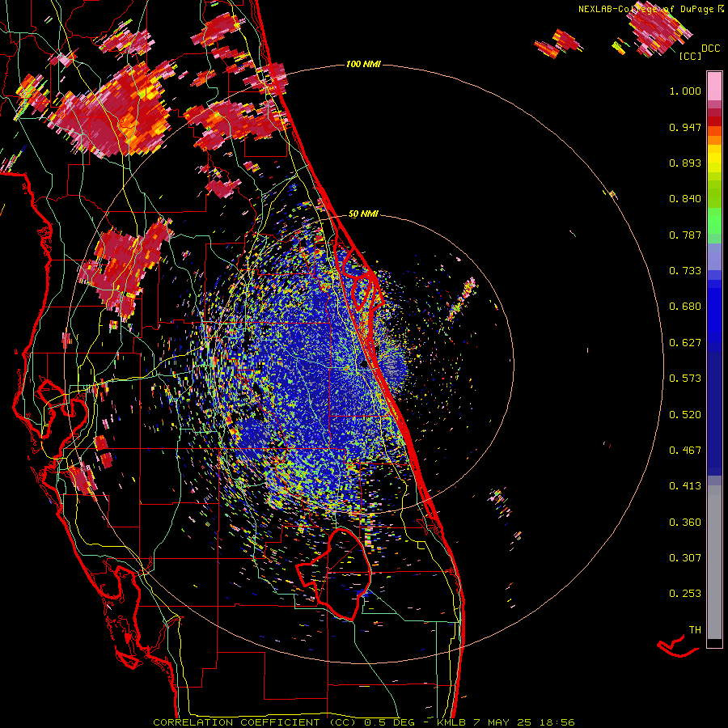Click the 0.627 scale value
The height and width of the screenshot is (728, 728).
tap(685, 343)
